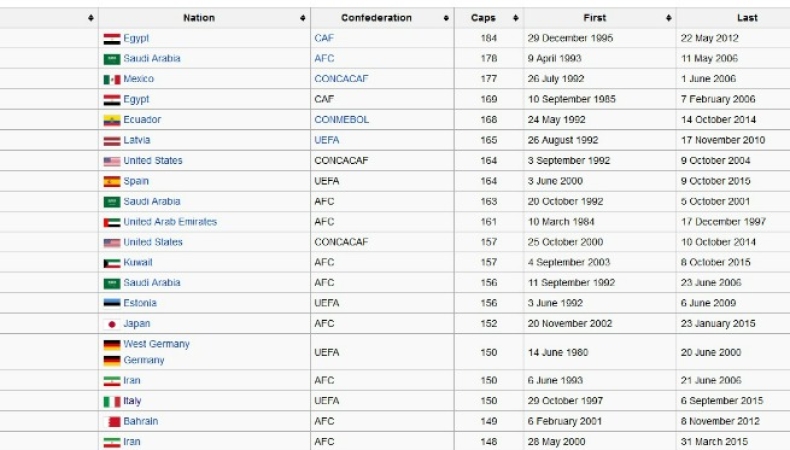Select the caps value 149
The width and height of the screenshot is (790, 450).
coord(489,421)
